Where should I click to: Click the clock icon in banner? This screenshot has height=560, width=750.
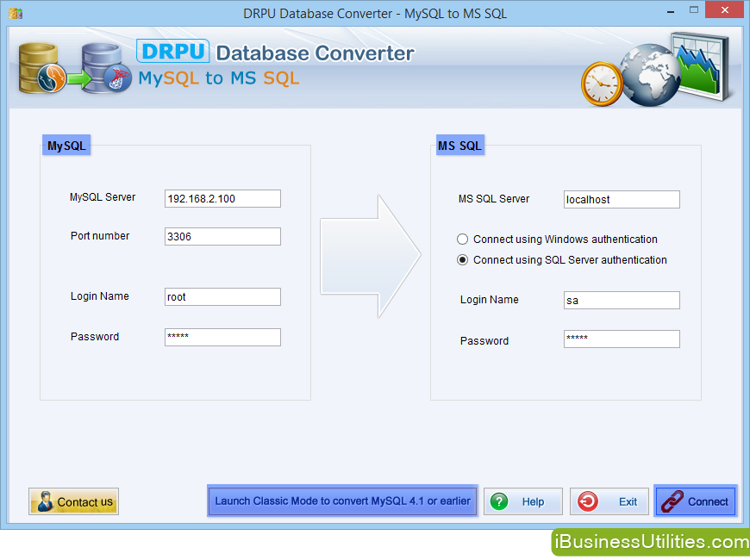click(x=602, y=84)
